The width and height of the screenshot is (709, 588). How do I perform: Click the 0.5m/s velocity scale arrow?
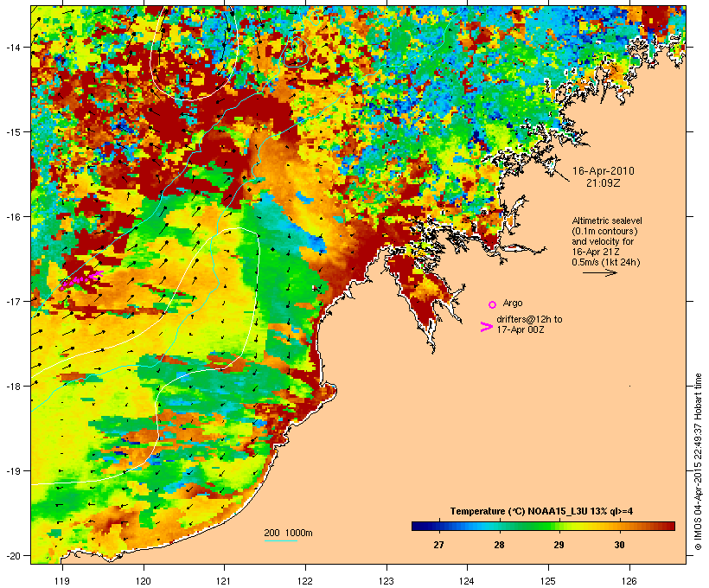coord(599,272)
